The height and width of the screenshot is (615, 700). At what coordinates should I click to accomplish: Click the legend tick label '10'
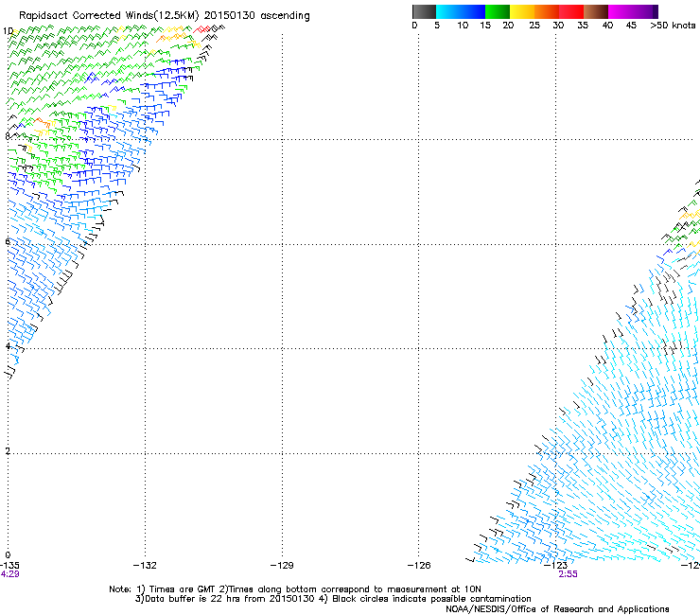(463, 26)
